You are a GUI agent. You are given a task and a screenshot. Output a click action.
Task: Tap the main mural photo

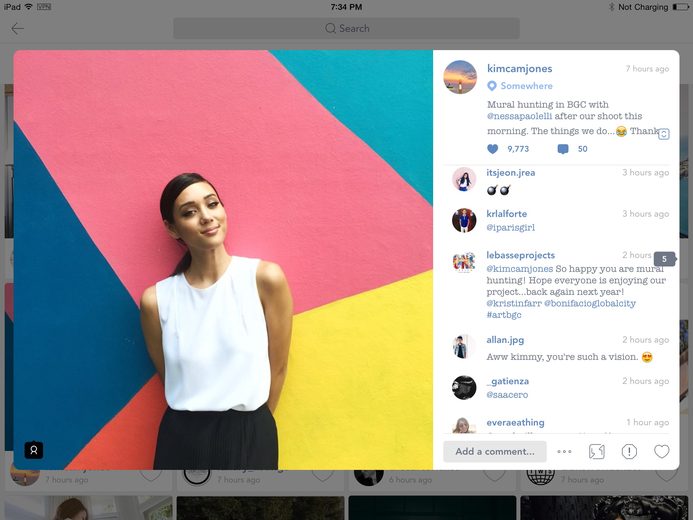(x=223, y=260)
